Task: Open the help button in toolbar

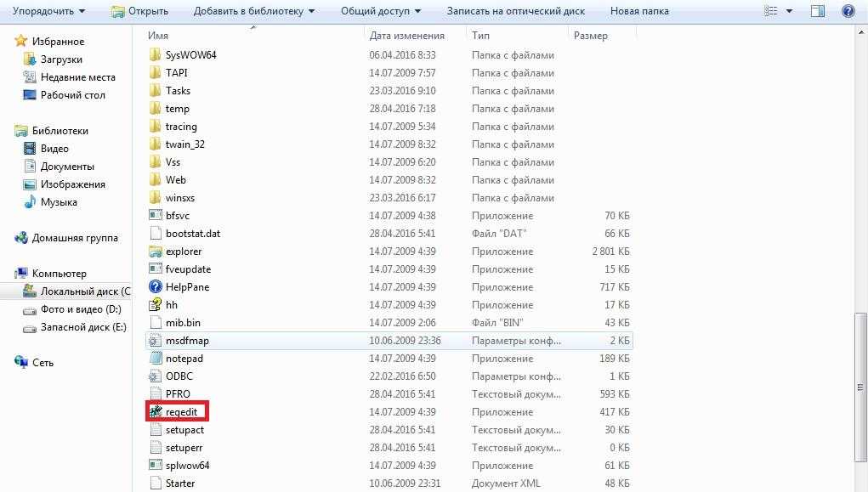Action: [848, 10]
